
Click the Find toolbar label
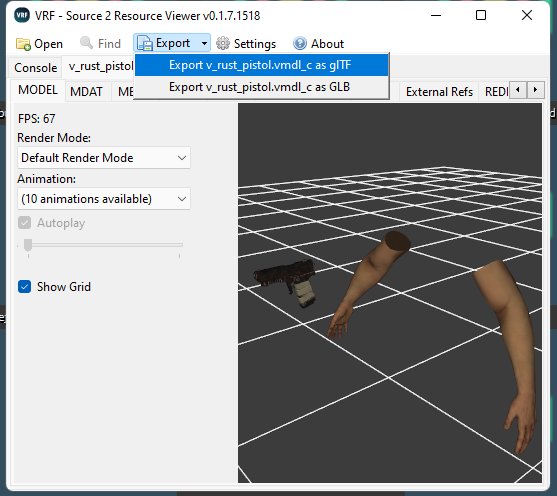tap(109, 44)
